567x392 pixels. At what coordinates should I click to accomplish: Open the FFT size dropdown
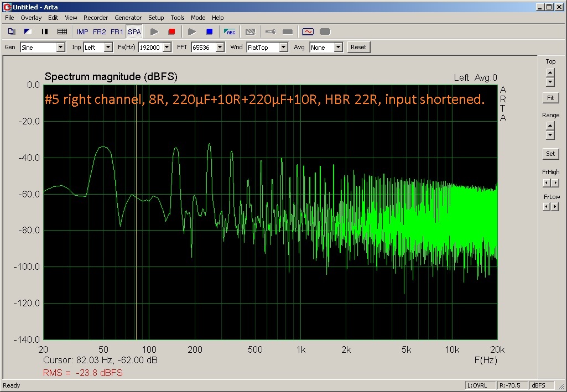(x=220, y=48)
